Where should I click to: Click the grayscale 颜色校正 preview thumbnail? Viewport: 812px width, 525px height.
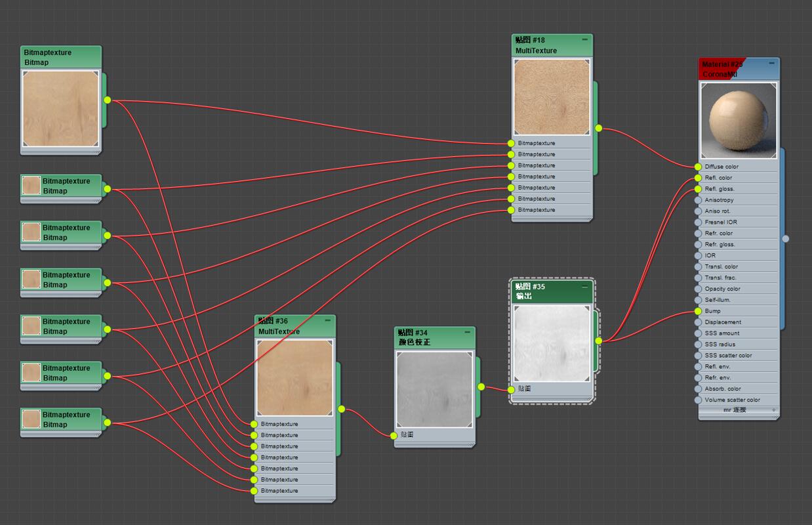[434, 389]
